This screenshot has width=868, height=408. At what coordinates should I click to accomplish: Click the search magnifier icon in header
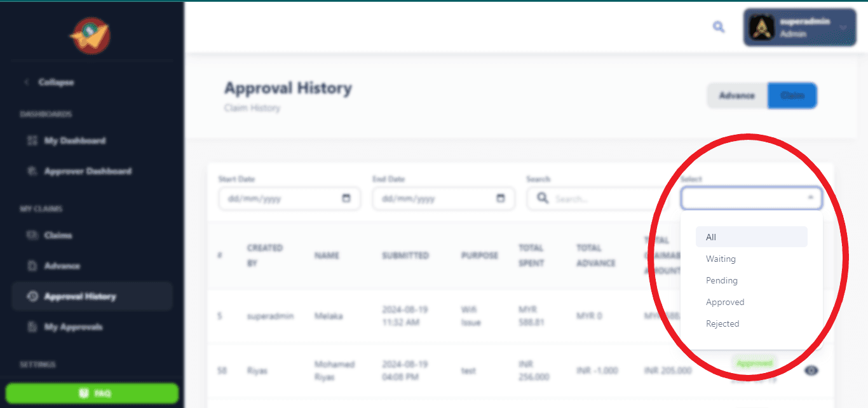(x=719, y=27)
